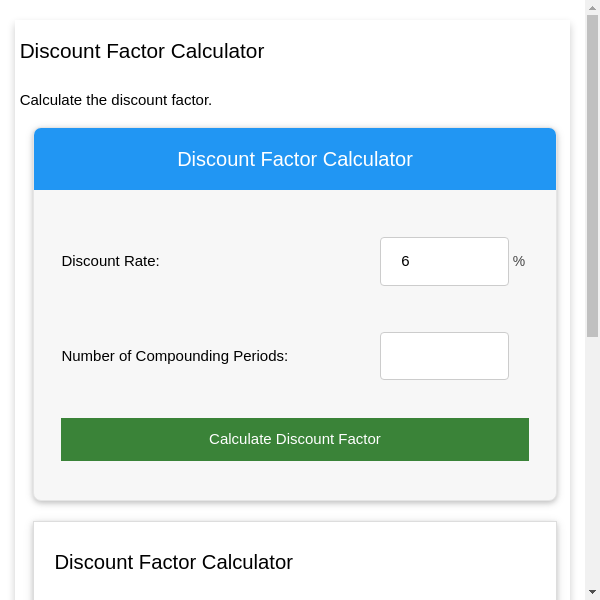Click the top Discount Factor Calculator page title
This screenshot has width=600, height=600.
[142, 51]
